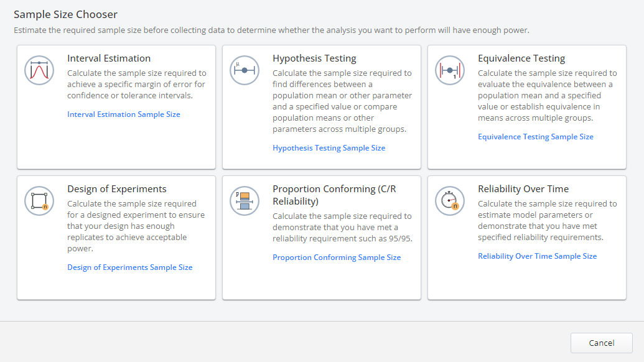The height and width of the screenshot is (362, 644).
Task: Click the Proportion Conforming bars icon
Action: tap(244, 200)
